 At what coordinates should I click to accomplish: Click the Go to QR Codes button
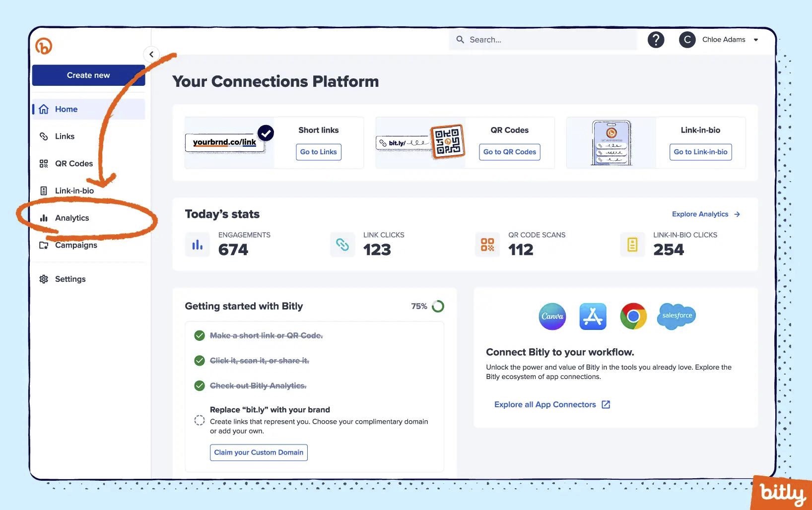(510, 152)
